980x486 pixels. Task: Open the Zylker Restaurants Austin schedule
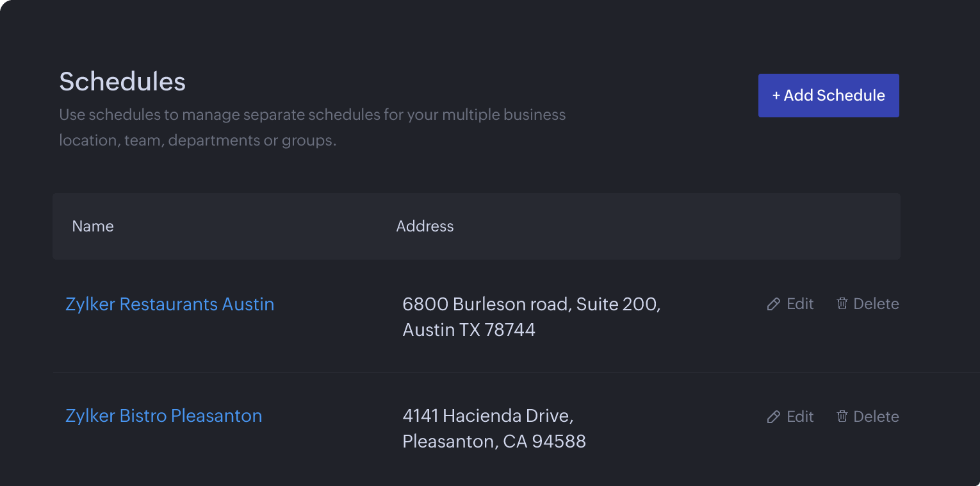170,304
